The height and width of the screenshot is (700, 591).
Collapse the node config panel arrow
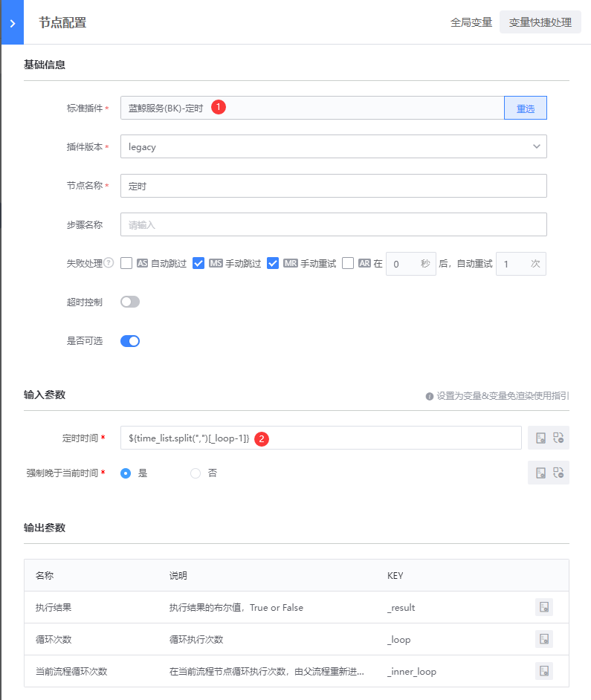click(13, 22)
